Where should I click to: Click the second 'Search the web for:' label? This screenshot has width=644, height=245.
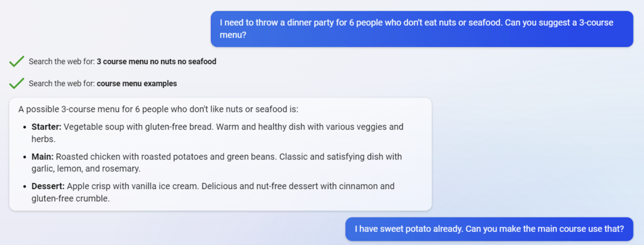click(62, 84)
